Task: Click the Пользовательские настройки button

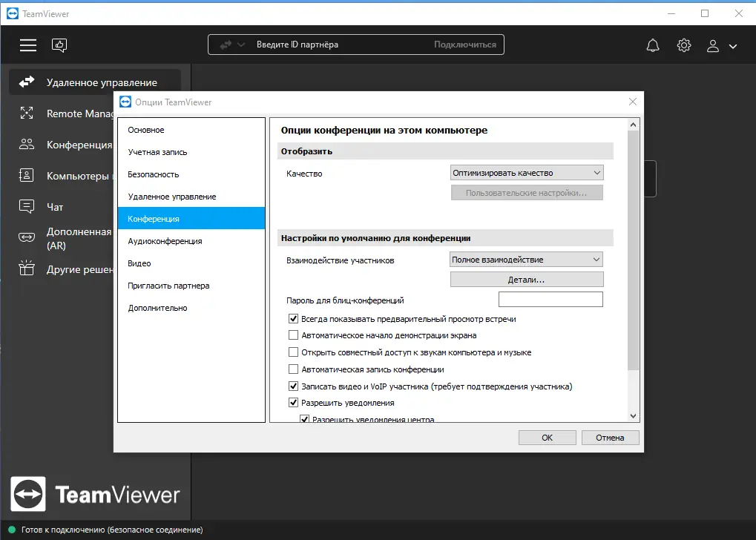Action: tap(527, 192)
